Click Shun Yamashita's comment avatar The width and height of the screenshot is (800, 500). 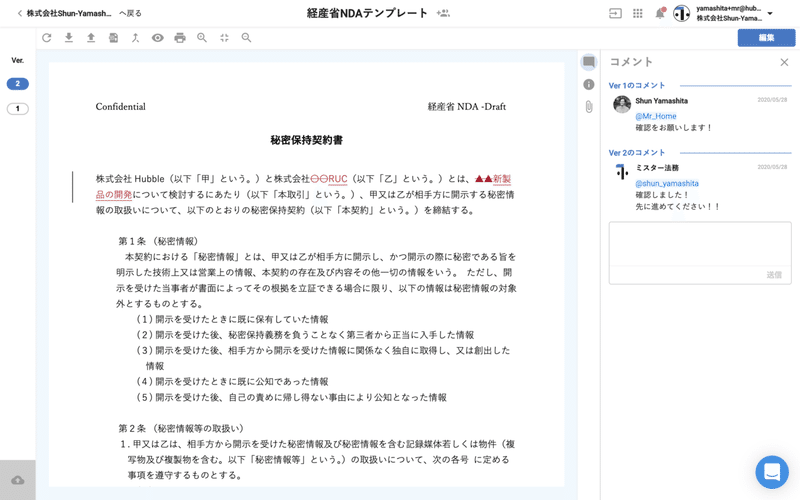(x=622, y=104)
